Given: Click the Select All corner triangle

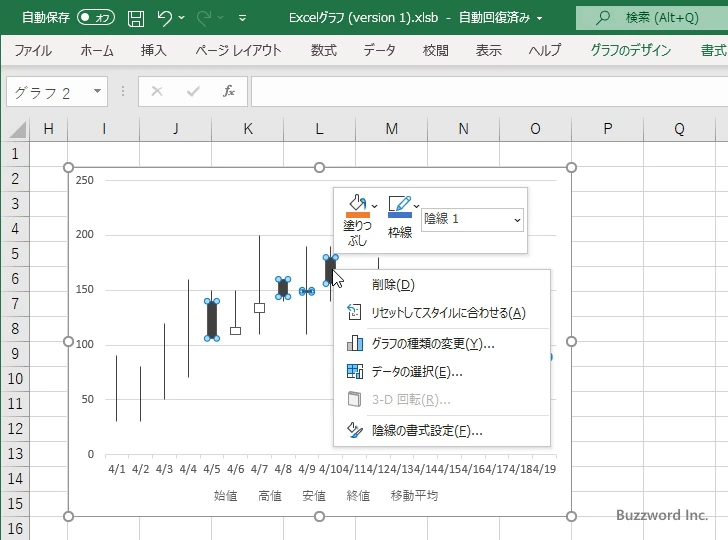Looking at the screenshot, I should (x=18, y=130).
